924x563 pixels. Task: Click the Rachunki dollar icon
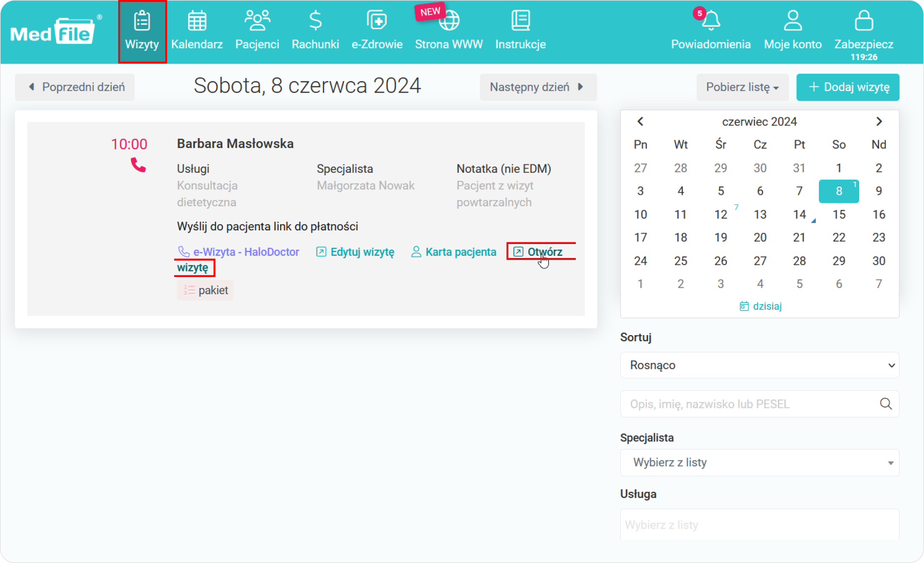click(x=315, y=20)
